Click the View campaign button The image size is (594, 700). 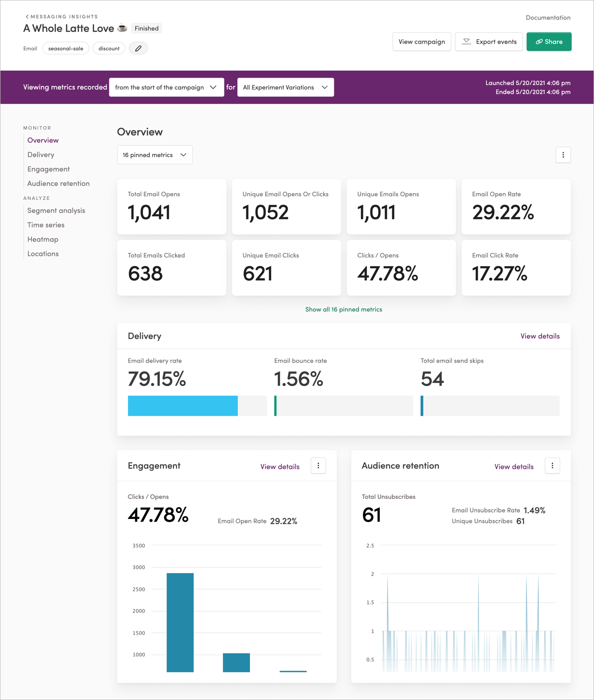(x=422, y=41)
